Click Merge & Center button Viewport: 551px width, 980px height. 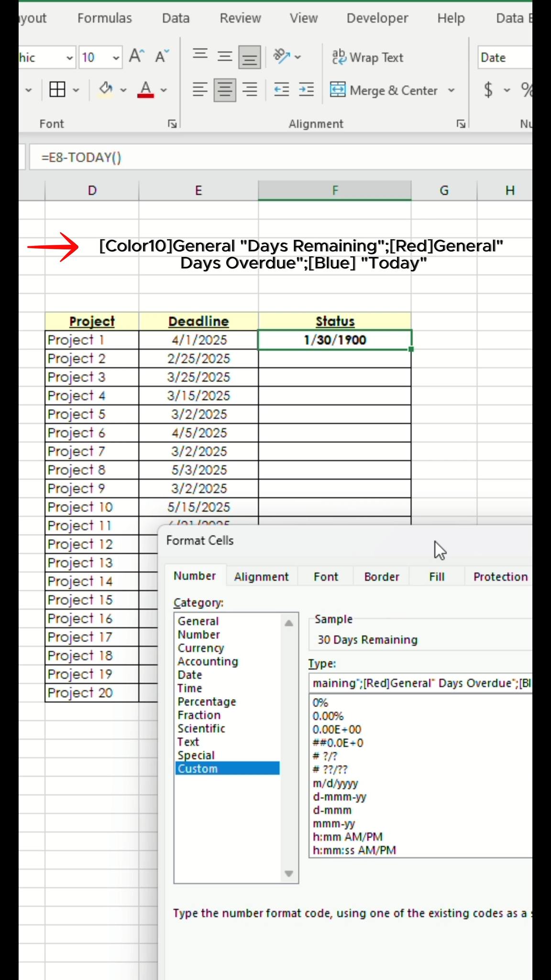tap(384, 90)
